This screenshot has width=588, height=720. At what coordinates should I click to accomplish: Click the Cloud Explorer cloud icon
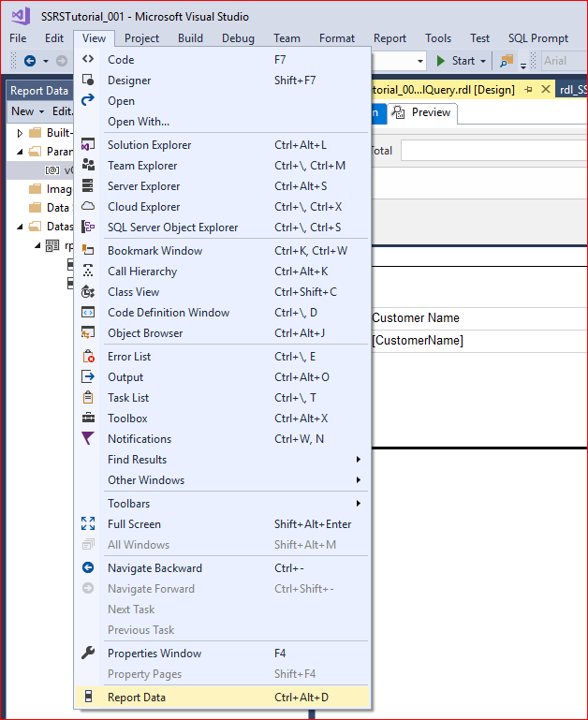click(88, 206)
